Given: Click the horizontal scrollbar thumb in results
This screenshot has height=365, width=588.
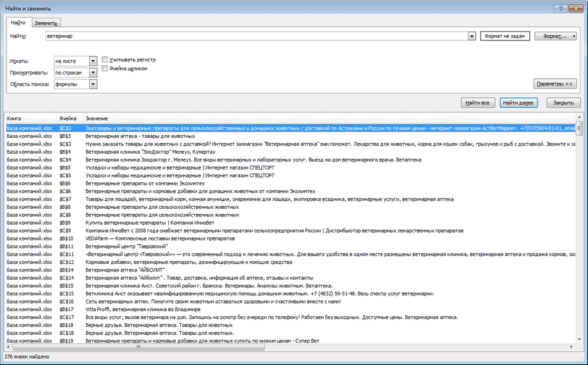Looking at the screenshot, I should 138,347.
